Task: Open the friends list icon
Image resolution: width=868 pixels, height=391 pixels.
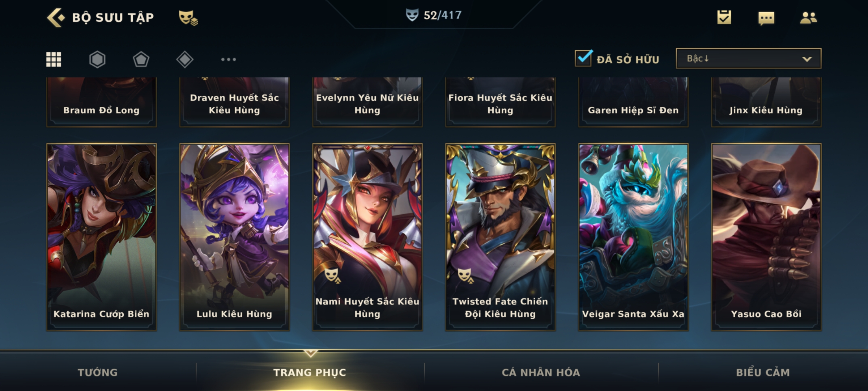Action: click(808, 18)
